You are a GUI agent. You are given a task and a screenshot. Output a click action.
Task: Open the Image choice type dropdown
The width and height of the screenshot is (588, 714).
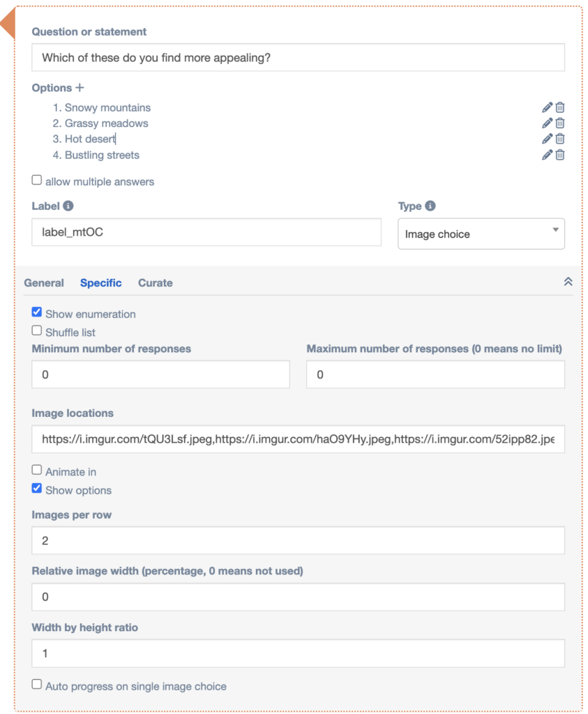click(481, 234)
